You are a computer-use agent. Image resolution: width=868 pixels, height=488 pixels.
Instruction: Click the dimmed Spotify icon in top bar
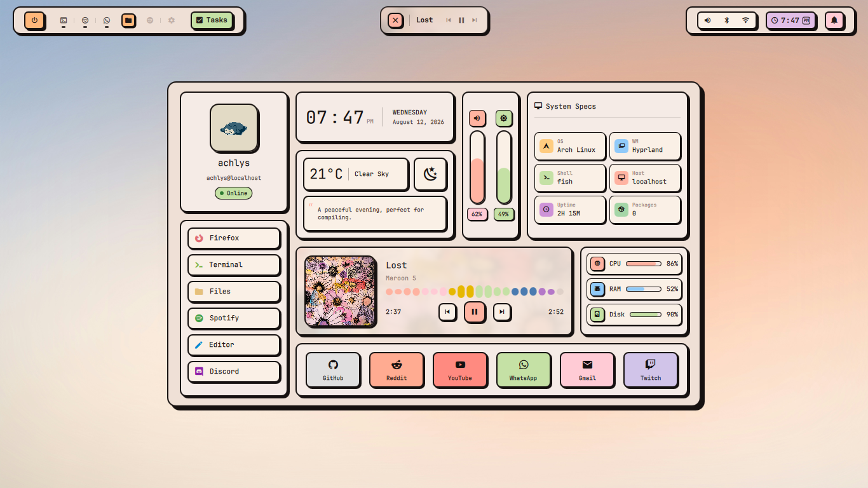point(150,20)
